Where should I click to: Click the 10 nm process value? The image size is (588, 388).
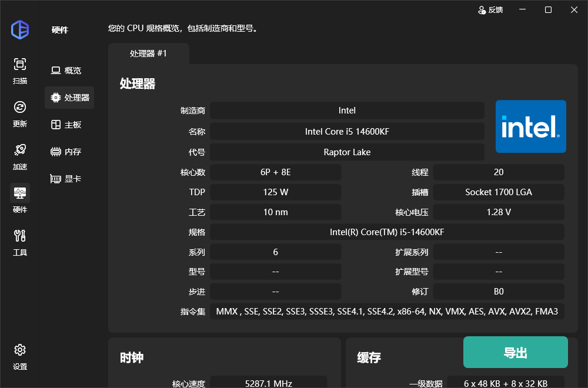(x=276, y=212)
